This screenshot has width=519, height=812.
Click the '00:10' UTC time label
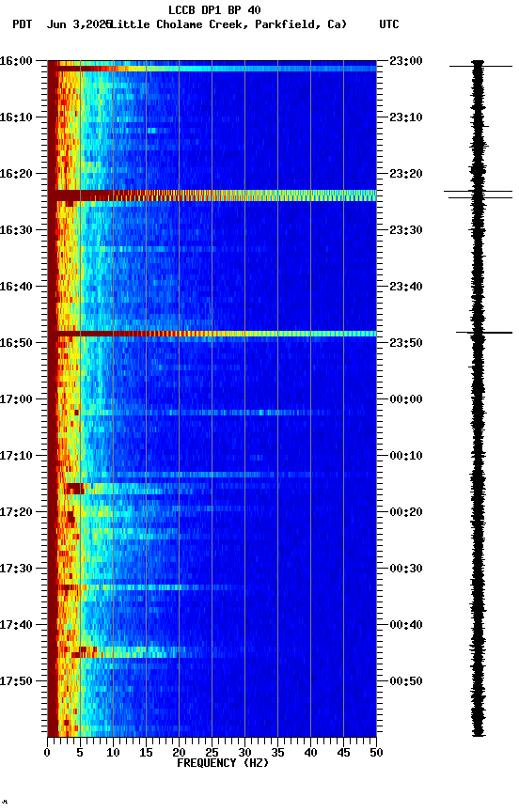(406, 456)
